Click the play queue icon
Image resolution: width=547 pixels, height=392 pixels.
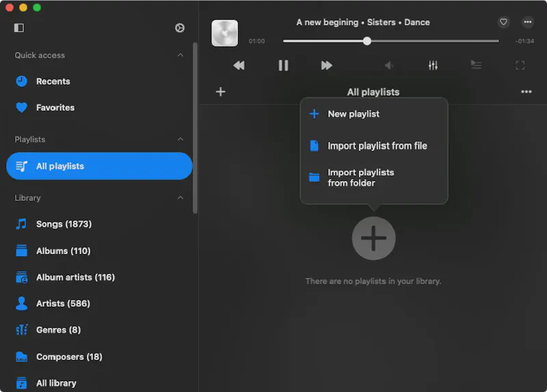tap(476, 66)
